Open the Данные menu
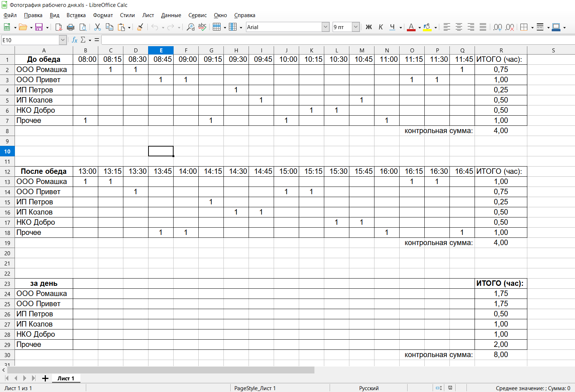Image resolution: width=575 pixels, height=392 pixels. (171, 15)
